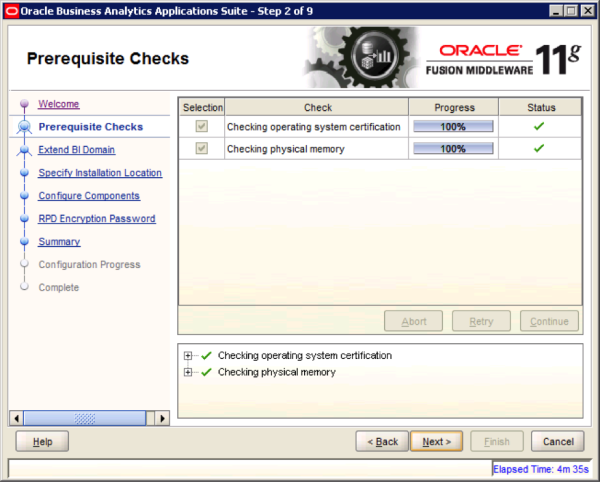Expand the physical memory log node

[x=188, y=372]
